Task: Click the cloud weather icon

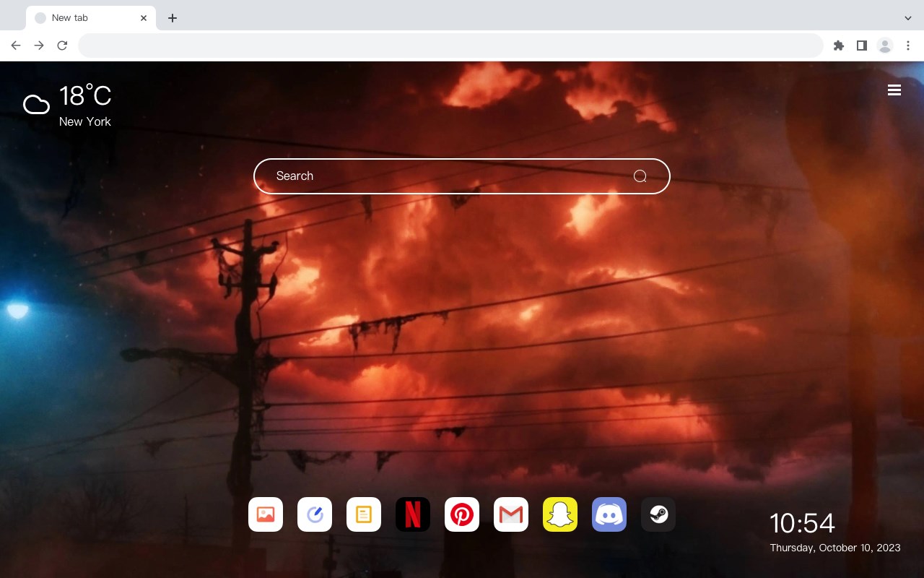Action: point(36,105)
